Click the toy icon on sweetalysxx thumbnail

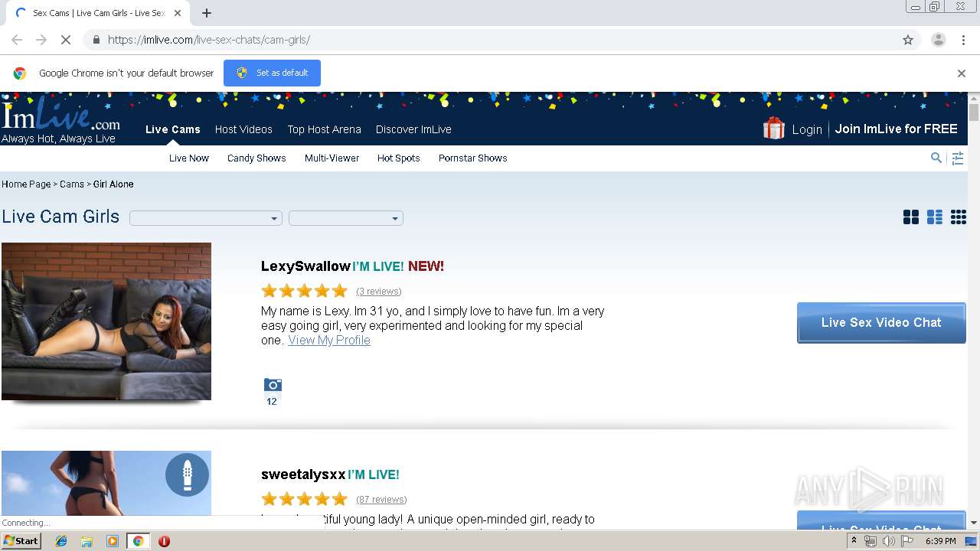(188, 474)
